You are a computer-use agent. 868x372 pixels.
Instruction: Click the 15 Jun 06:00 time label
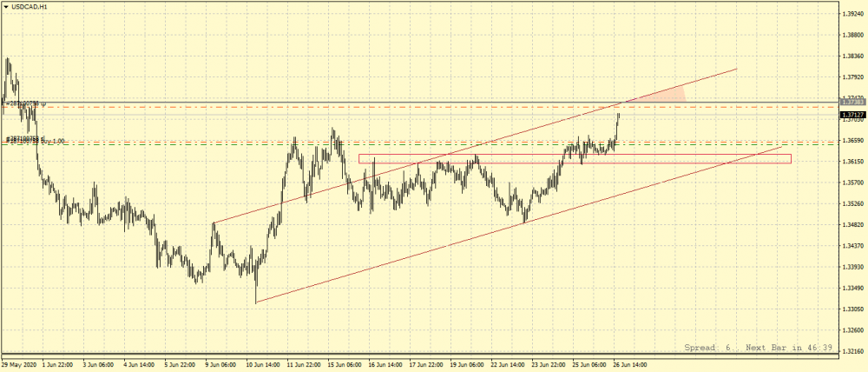345,365
